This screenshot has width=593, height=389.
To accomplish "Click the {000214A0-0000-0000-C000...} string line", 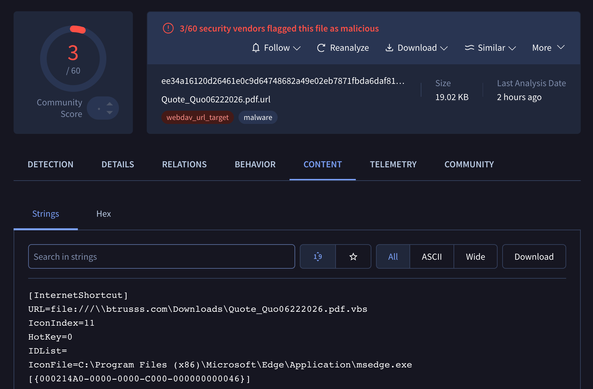I will click(140, 379).
